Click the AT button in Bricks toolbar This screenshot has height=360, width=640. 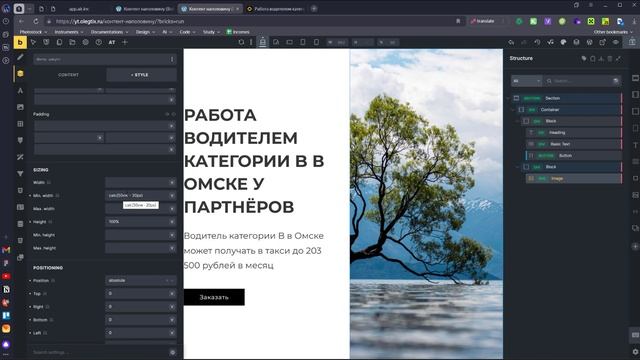point(111,42)
